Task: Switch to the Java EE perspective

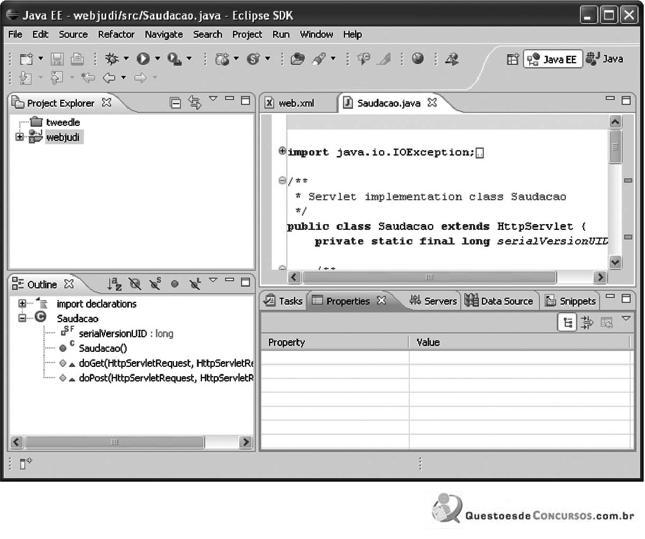Action: point(553,59)
